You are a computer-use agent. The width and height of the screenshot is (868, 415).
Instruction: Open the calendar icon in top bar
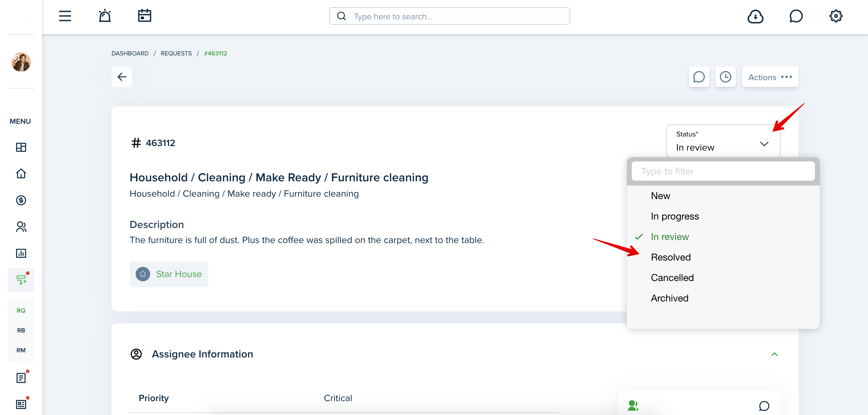coord(145,16)
